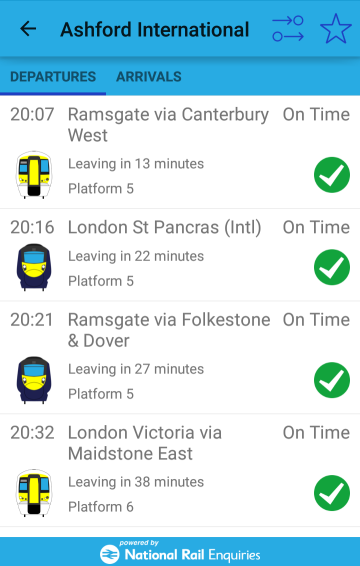Add Ashford International to favourites star

(x=336, y=29)
